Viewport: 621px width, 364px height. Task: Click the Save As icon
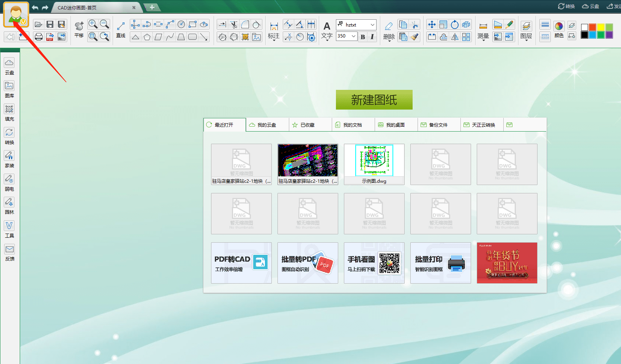tap(61, 25)
